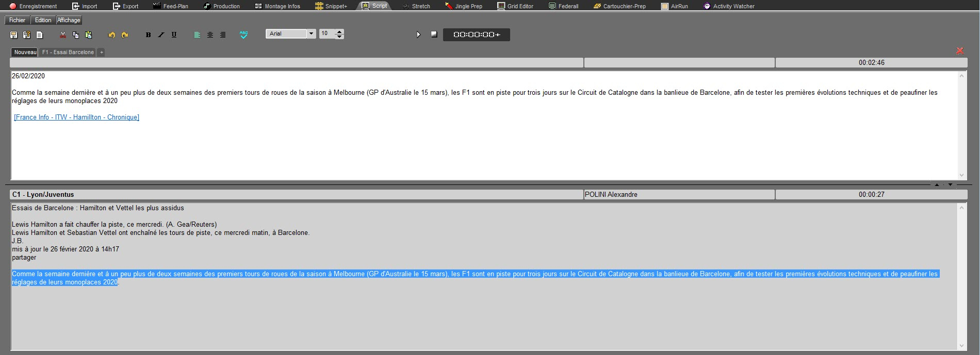Increase font size with the up stepper

click(339, 31)
